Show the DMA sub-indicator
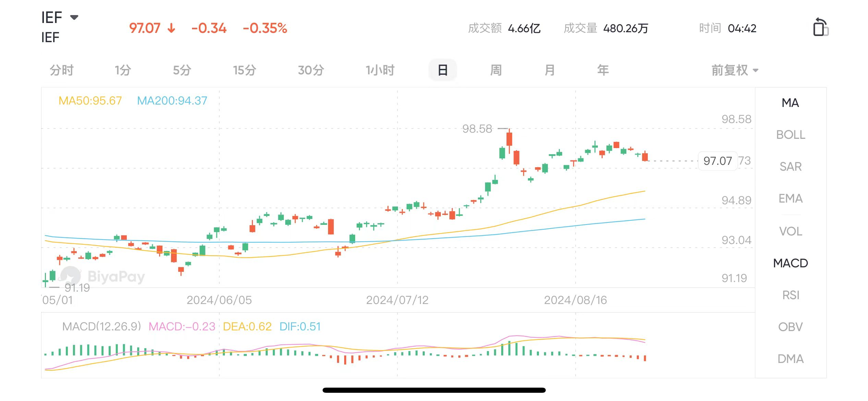This screenshot has width=868, height=401. pos(790,359)
